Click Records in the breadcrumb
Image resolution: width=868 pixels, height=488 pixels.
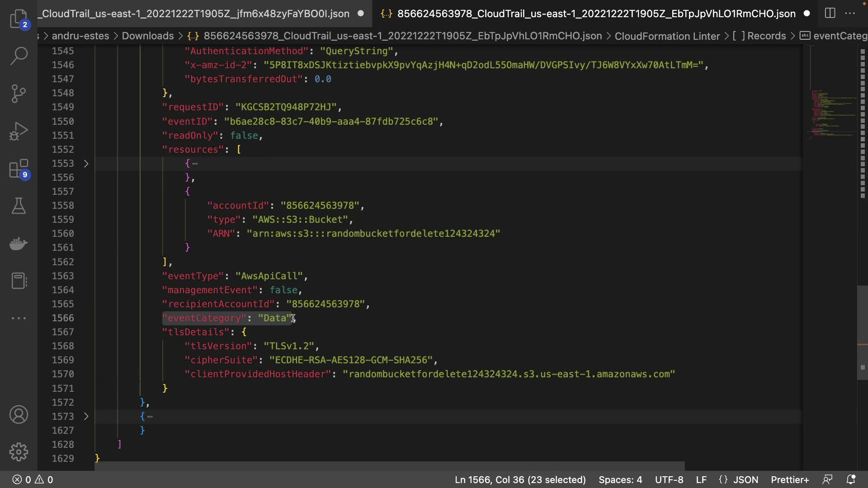766,36
